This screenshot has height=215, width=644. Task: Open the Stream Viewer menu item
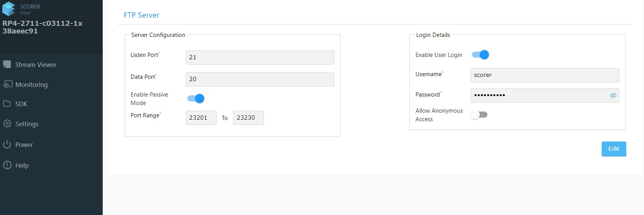pyautogui.click(x=36, y=65)
